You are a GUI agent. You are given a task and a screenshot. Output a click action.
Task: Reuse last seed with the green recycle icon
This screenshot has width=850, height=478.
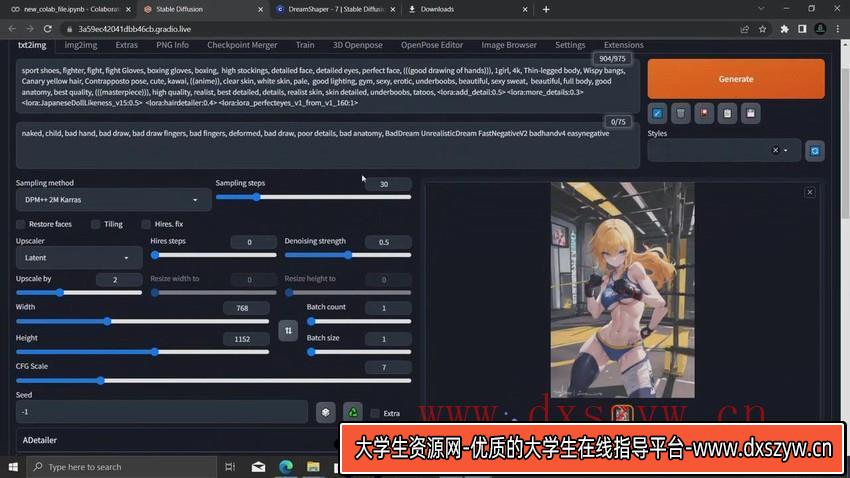pos(352,412)
